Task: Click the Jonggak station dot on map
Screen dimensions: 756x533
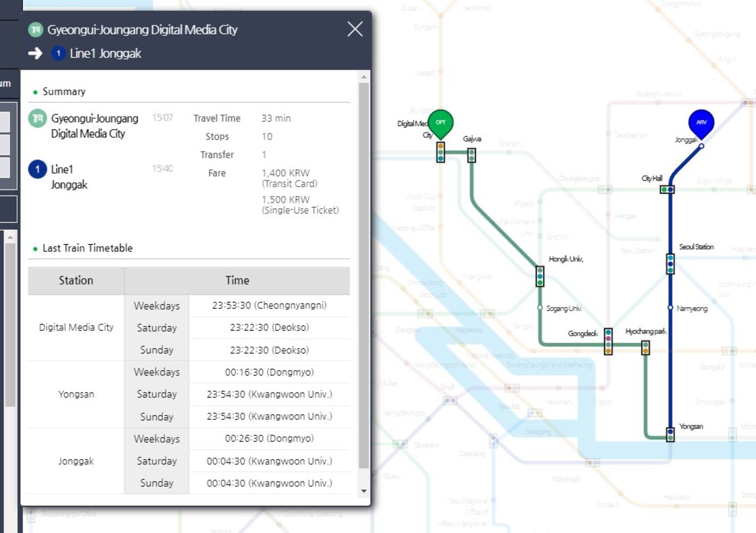Action: [x=702, y=147]
